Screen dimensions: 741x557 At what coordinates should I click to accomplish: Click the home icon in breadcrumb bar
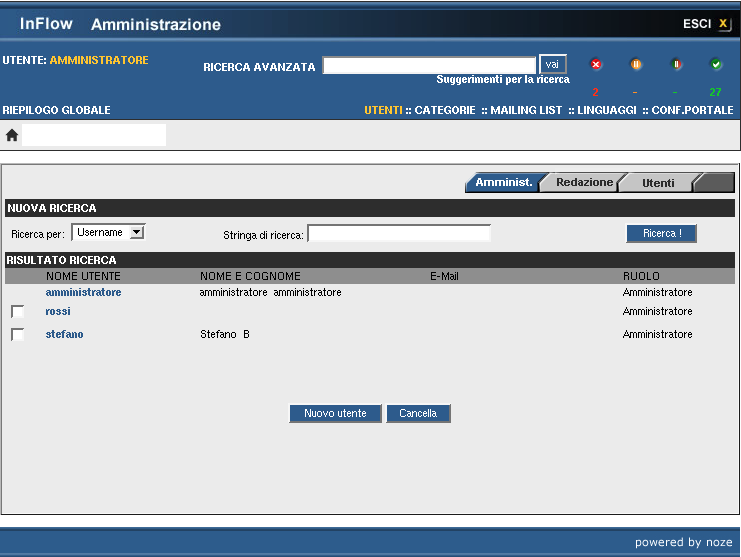[x=12, y=135]
